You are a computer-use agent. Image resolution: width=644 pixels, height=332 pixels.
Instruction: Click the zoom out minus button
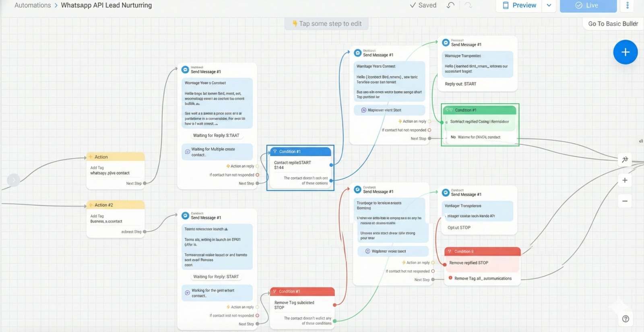point(625,201)
